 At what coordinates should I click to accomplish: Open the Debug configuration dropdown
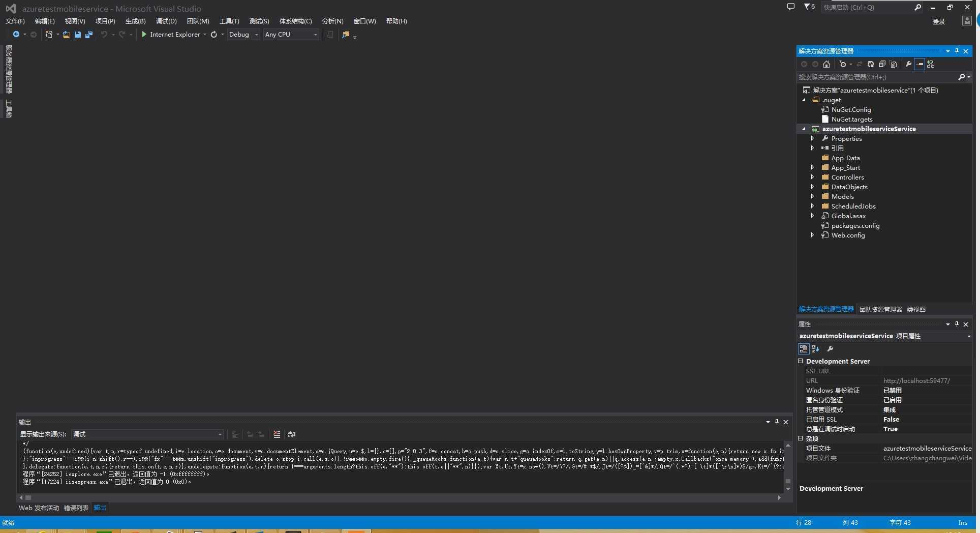[256, 35]
